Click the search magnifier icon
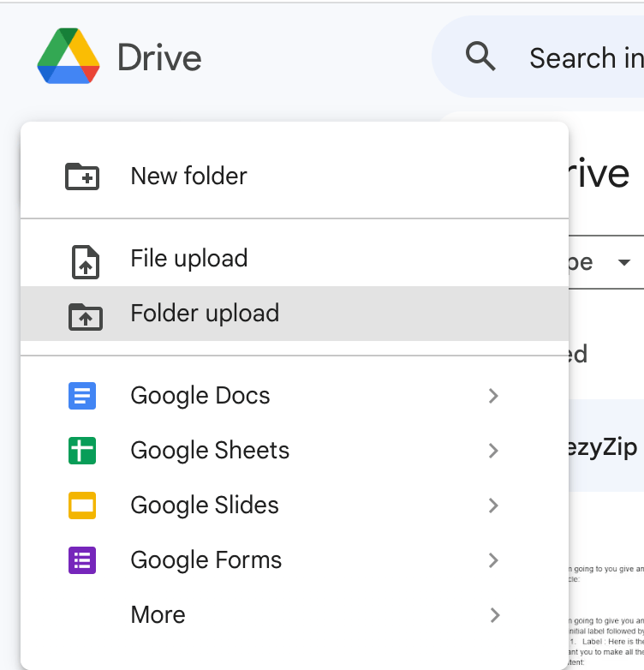 click(480, 57)
